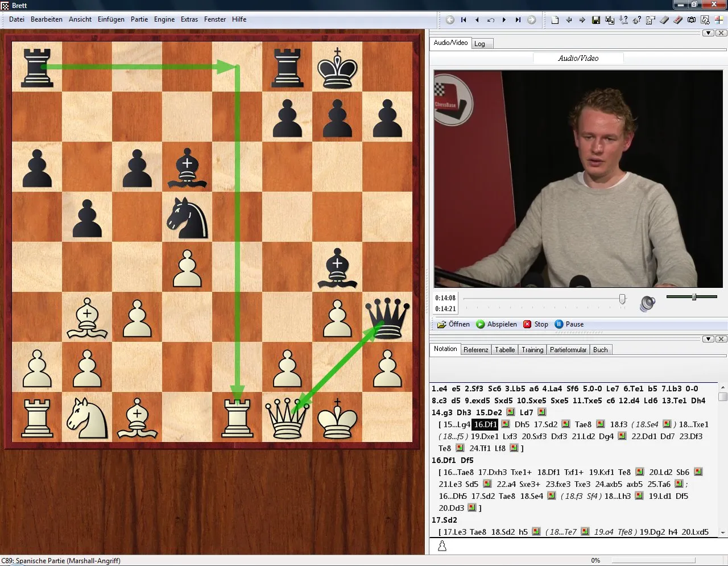This screenshot has width=728, height=566.
Task: Close the Notation pane with X
Action: pos(721,339)
